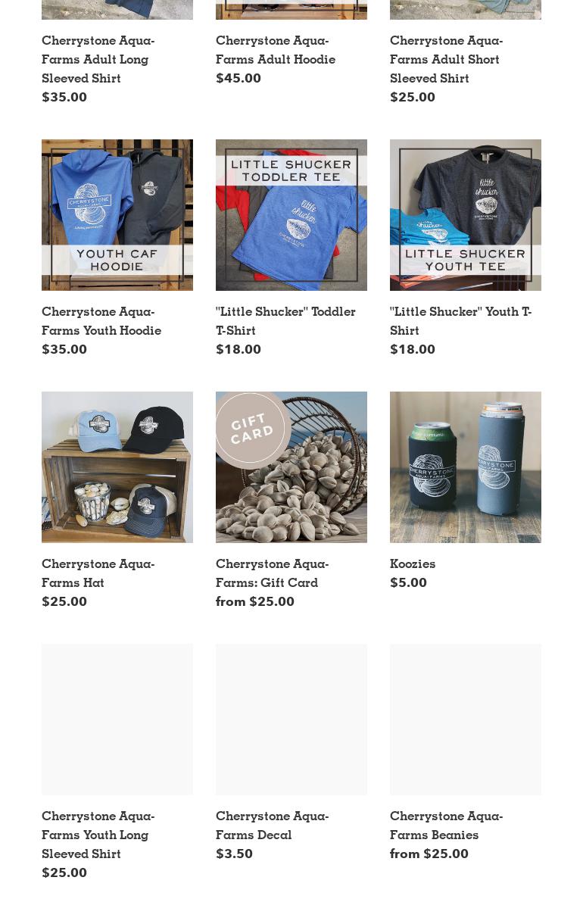This screenshot has height=924, width=583.
Task: Click the Cherrystone Aqua-Farms Decal title
Action: click(x=273, y=825)
